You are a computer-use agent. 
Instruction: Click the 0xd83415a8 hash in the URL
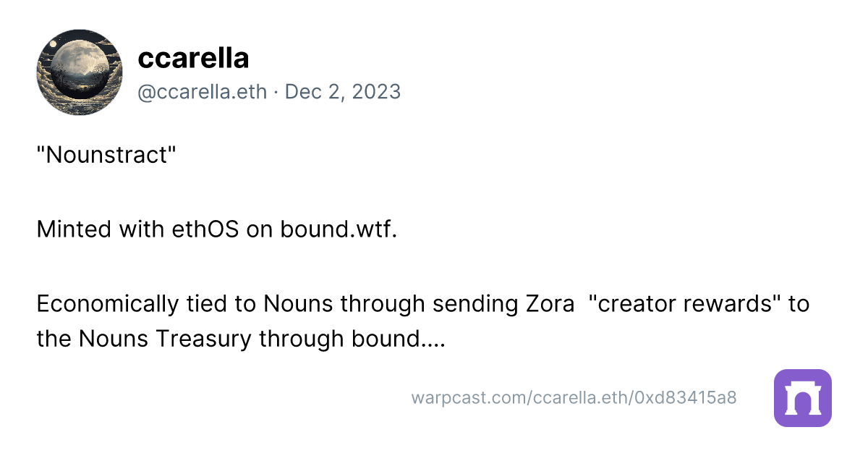click(x=686, y=397)
